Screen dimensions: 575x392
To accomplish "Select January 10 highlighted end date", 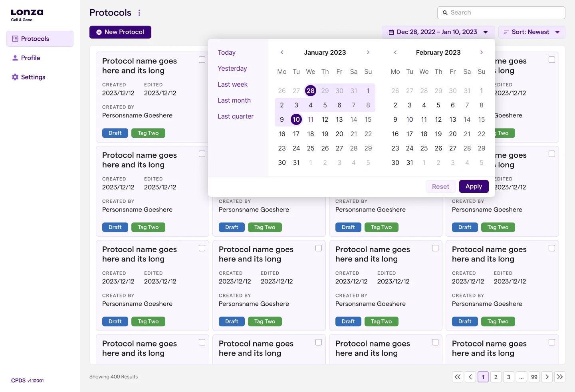I will point(296,119).
